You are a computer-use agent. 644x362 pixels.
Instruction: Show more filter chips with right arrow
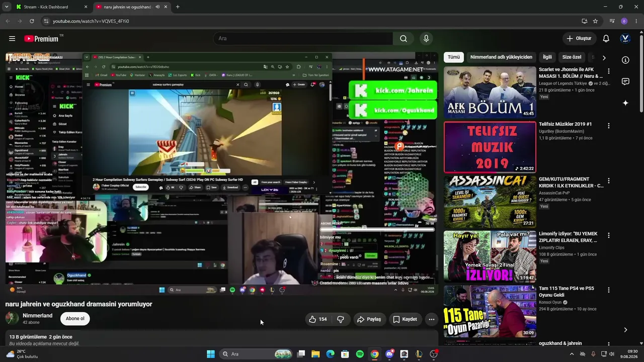[x=604, y=58]
